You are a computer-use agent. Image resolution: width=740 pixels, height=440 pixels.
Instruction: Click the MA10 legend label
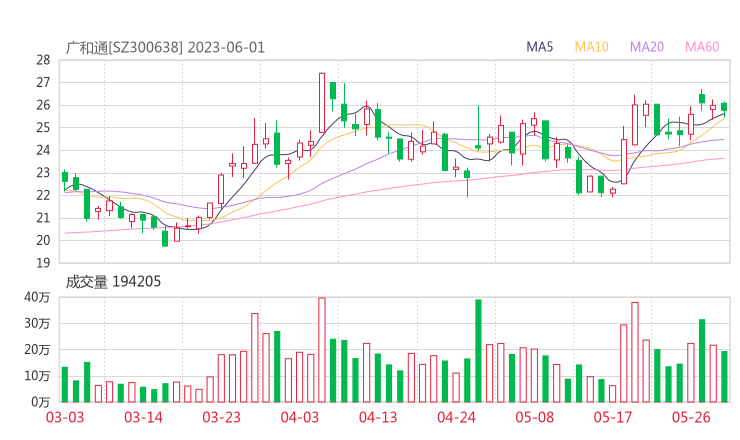coord(591,47)
